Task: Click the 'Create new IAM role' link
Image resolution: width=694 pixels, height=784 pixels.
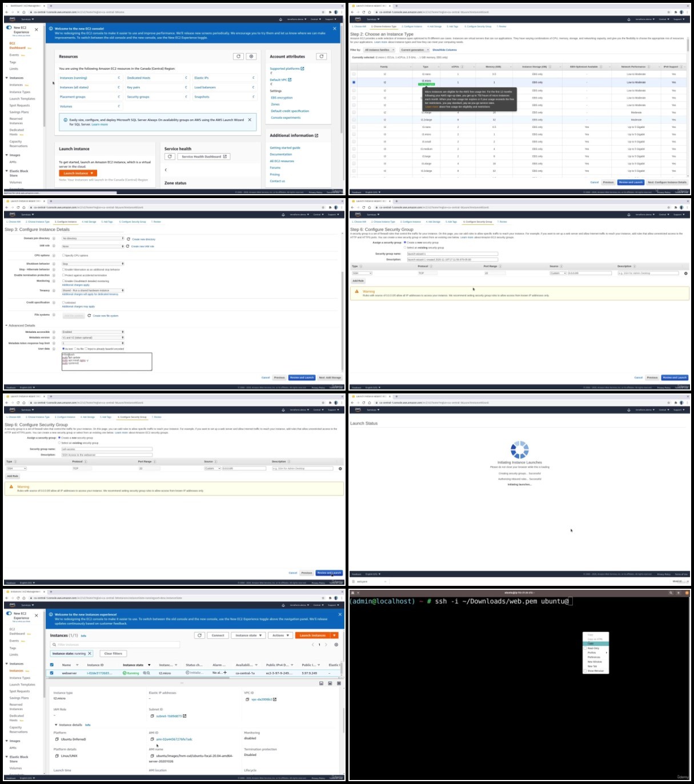Action: coord(143,246)
